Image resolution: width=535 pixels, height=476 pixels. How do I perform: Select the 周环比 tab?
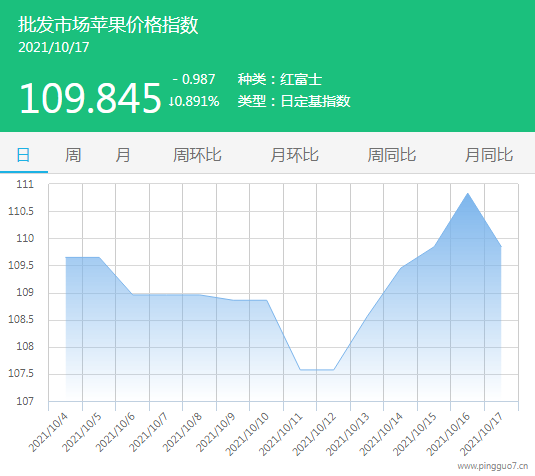pos(197,155)
